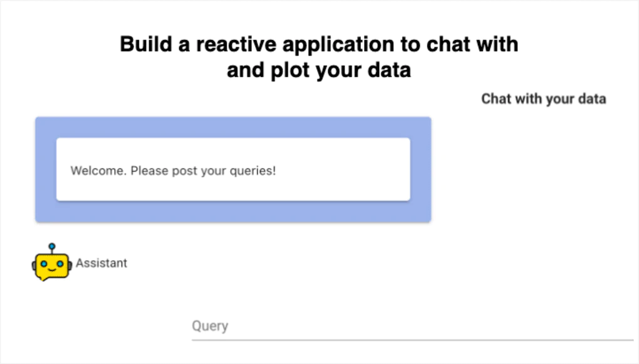Click the robot's left blue eye
The width and height of the screenshot is (639, 364).
coord(44,264)
